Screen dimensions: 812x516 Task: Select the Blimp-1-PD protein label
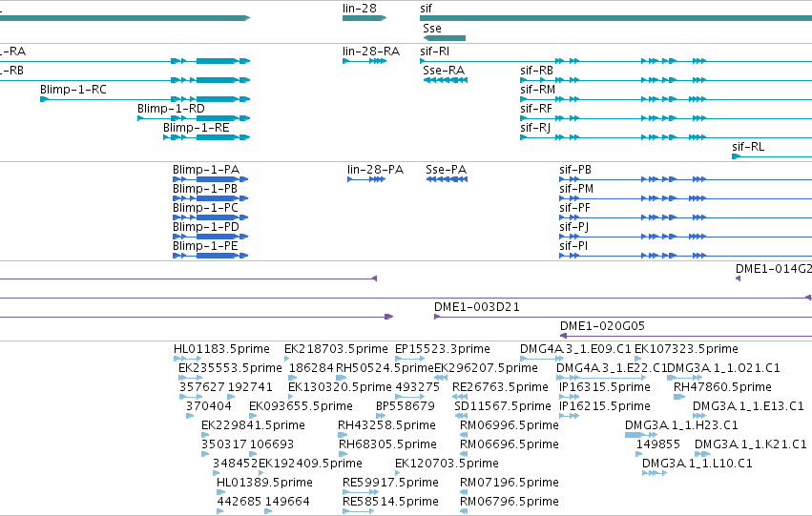pos(205,227)
